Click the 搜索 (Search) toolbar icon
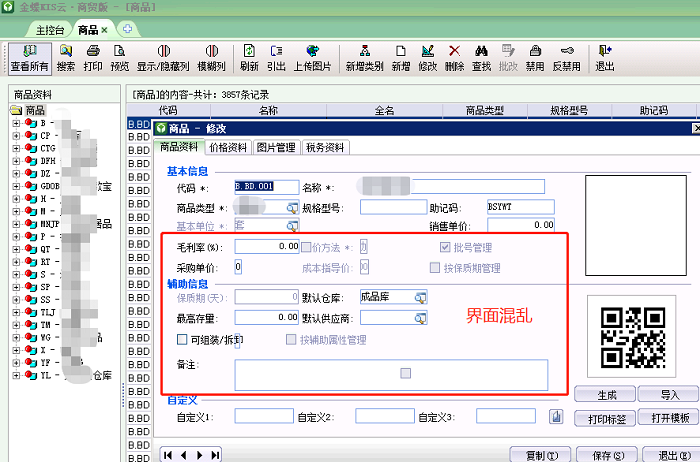 66,57
